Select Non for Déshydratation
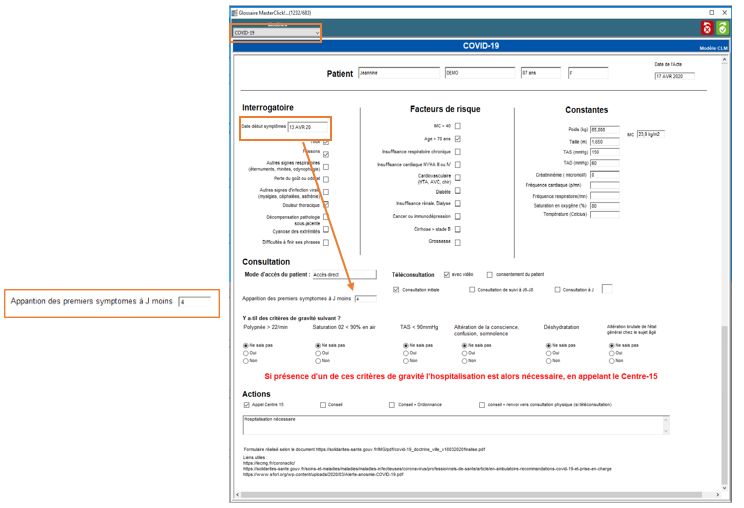This screenshot has height=508, width=744. [547, 360]
